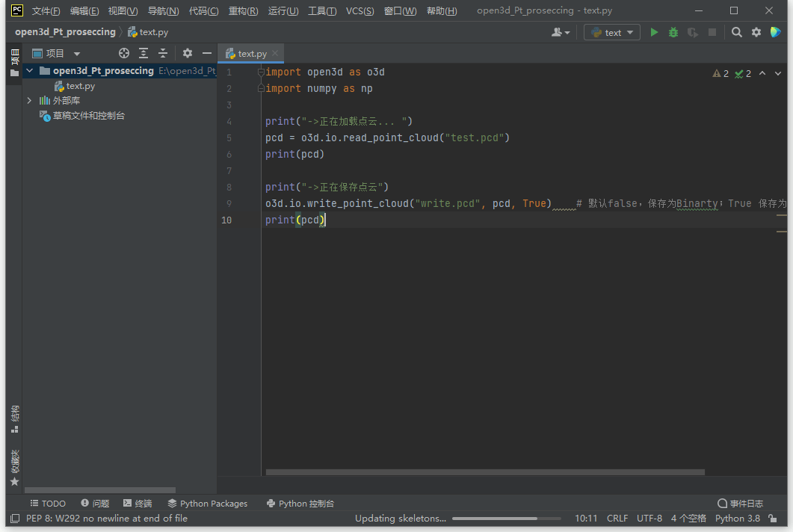
Task: Collapse the open3d_Pt_proseccing project folder
Action: click(x=30, y=71)
